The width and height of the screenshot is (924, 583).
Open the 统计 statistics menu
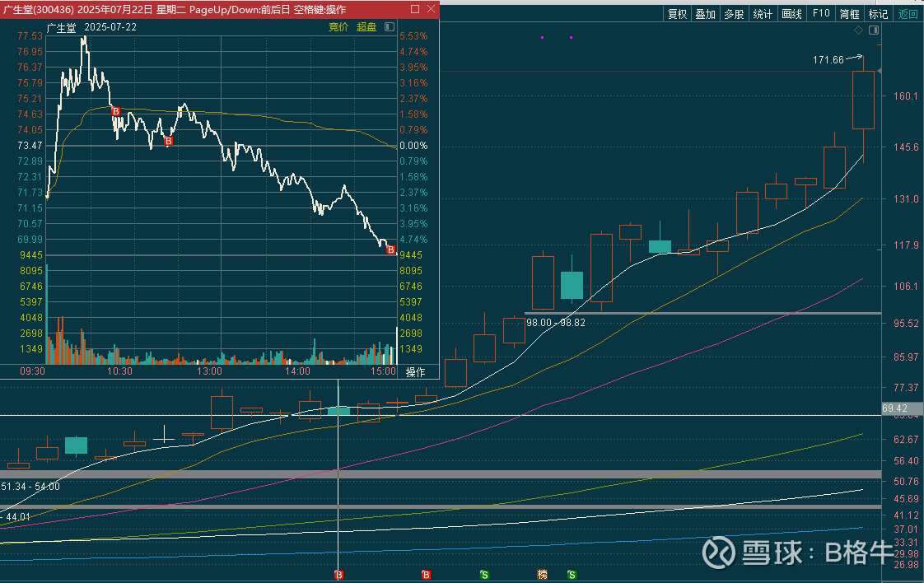click(x=763, y=14)
